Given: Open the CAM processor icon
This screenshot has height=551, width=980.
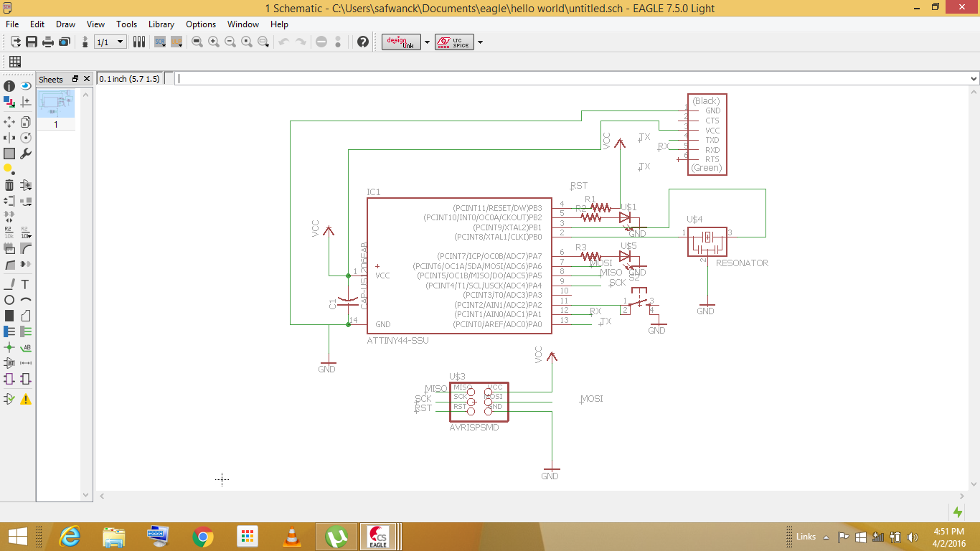Looking at the screenshot, I should (x=65, y=42).
